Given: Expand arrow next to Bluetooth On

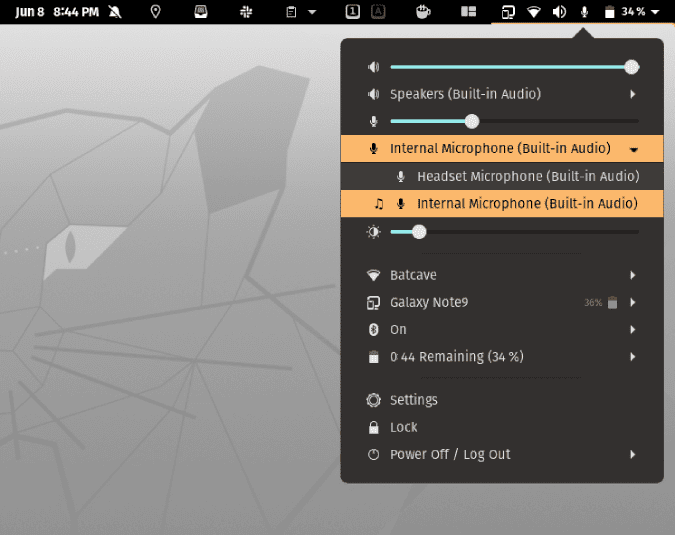Looking at the screenshot, I should (x=633, y=330).
